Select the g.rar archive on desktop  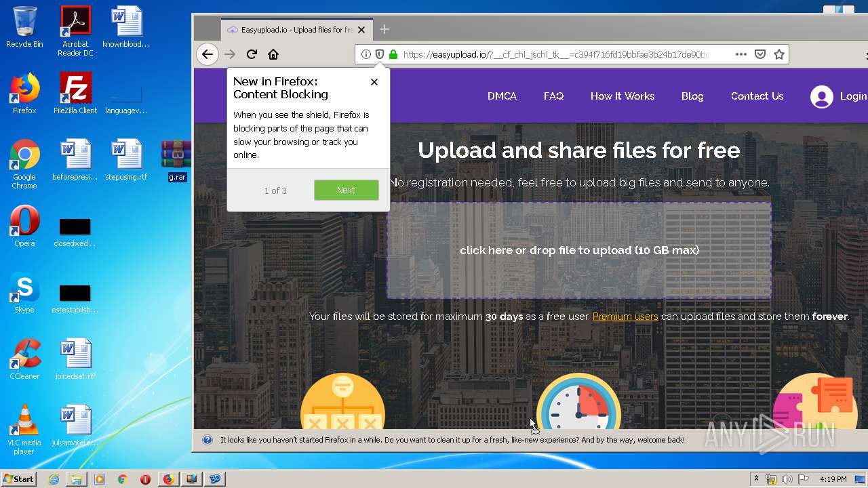point(176,161)
